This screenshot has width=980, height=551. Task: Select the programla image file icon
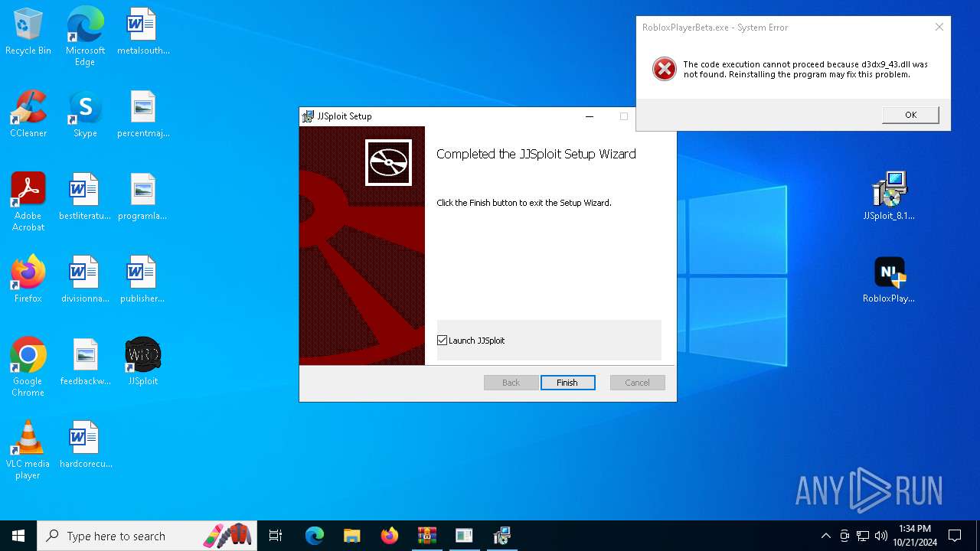(143, 197)
